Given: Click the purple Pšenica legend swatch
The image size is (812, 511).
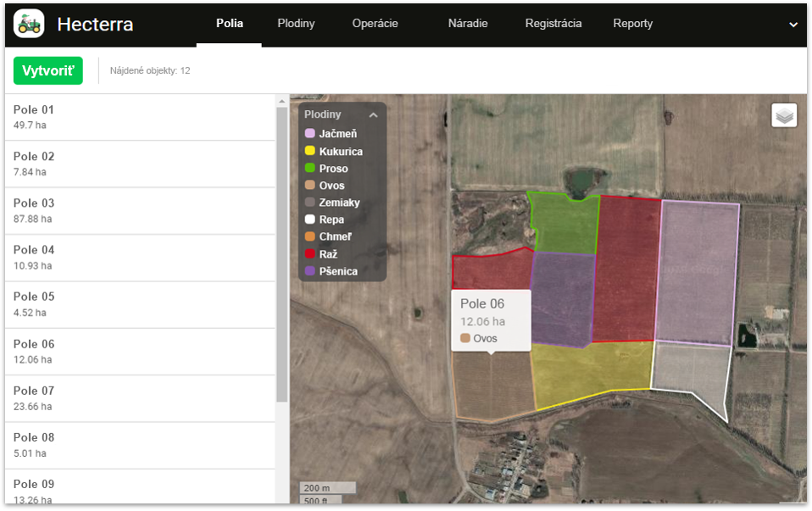Looking at the screenshot, I should pos(310,271).
